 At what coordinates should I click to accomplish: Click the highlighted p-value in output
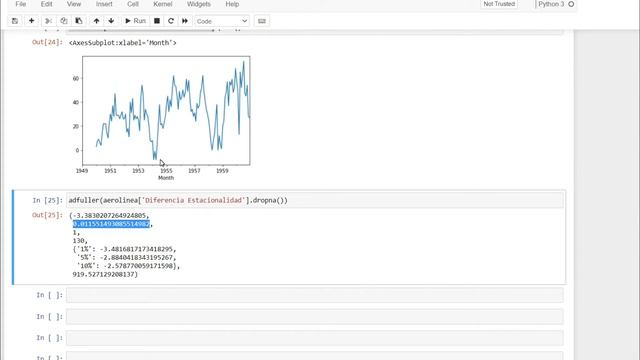point(111,224)
